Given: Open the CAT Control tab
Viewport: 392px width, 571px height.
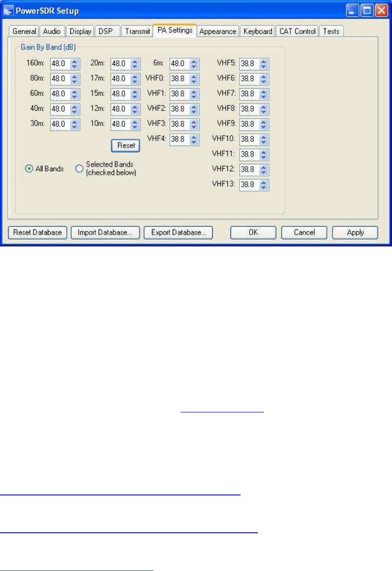Looking at the screenshot, I should tap(297, 31).
